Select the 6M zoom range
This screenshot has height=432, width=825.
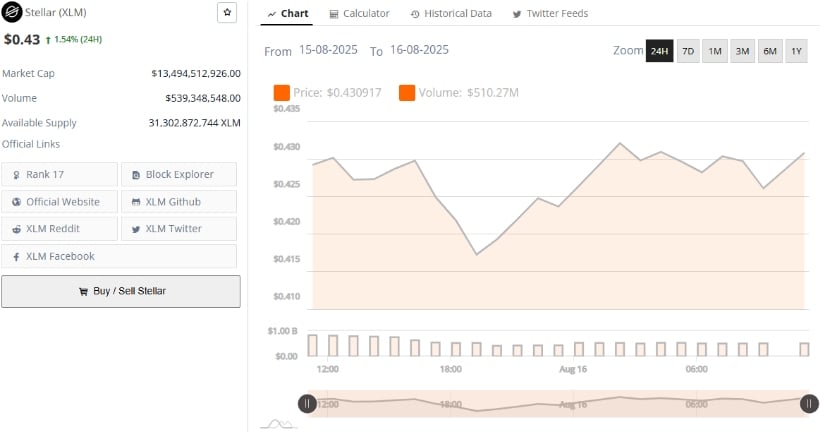(770, 51)
